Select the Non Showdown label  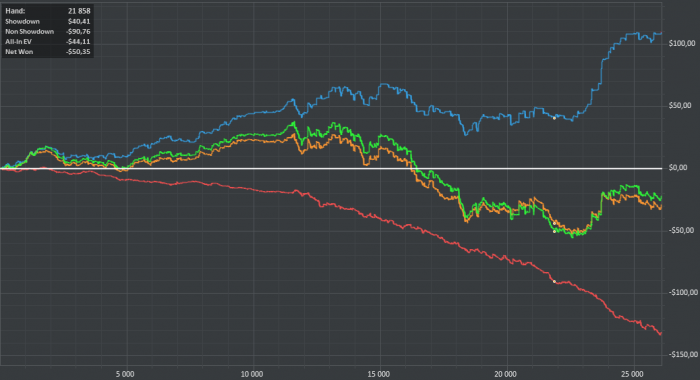[x=29, y=32]
